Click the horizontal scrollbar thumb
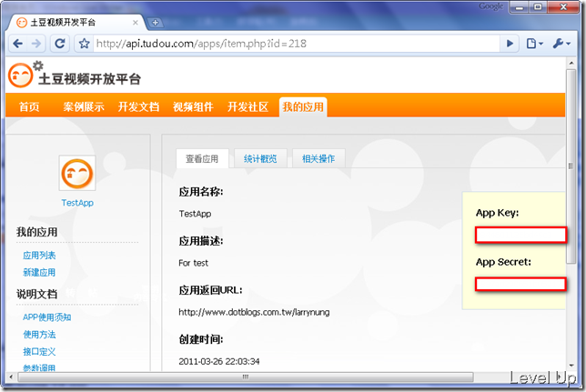The width and height of the screenshot is (586, 392). [246, 377]
